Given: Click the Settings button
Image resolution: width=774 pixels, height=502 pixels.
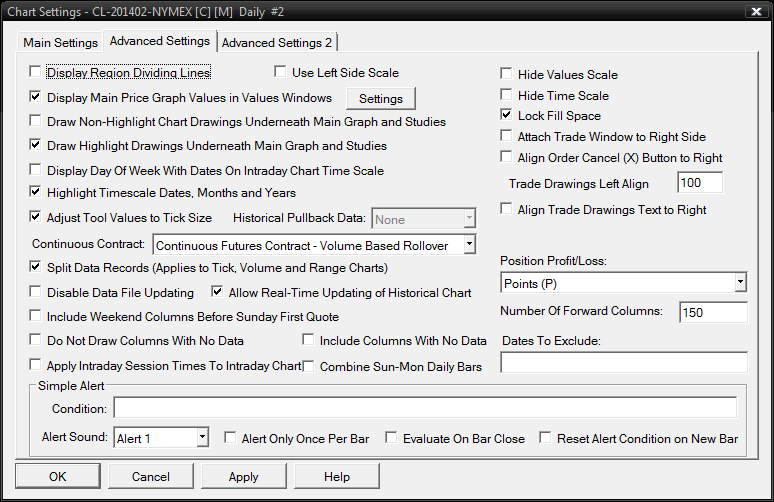Looking at the screenshot, I should click(x=380, y=99).
